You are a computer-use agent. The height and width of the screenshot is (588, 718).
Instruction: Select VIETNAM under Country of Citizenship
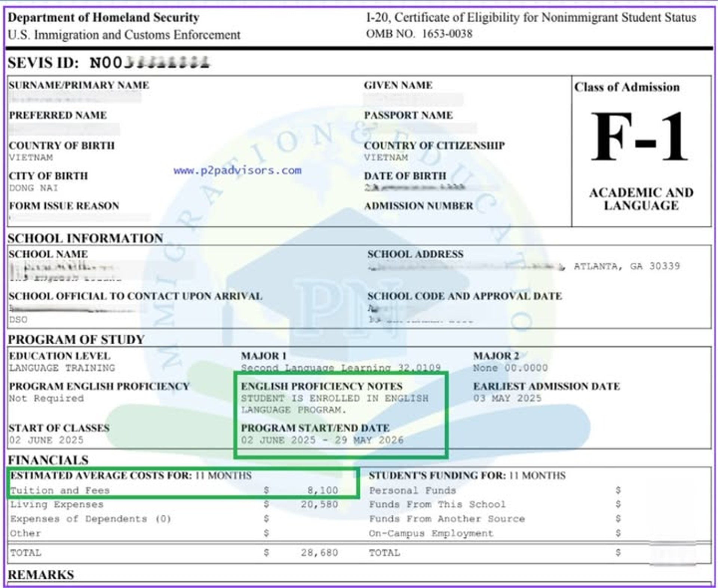point(386,157)
